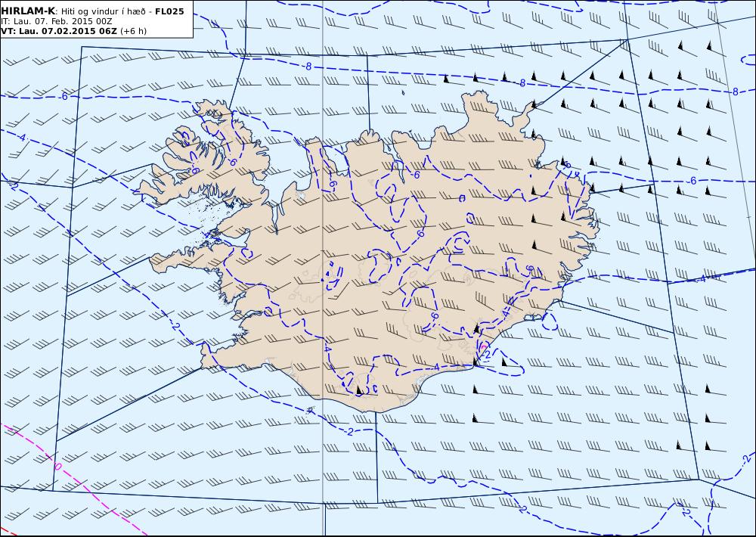This screenshot has height=537, width=756.
Task: Click the HIRLAM-K model title text
Action: click(x=28, y=11)
